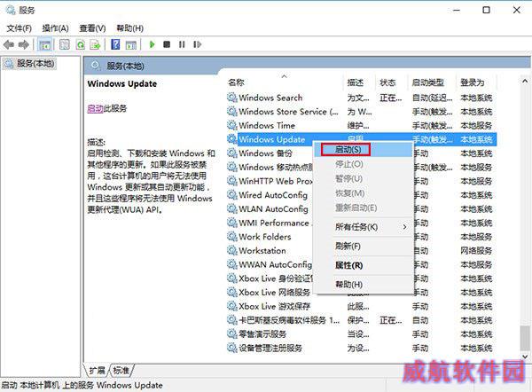The image size is (532, 392).
Task: Toggle the show/hide console tree icon
Action: [45, 44]
